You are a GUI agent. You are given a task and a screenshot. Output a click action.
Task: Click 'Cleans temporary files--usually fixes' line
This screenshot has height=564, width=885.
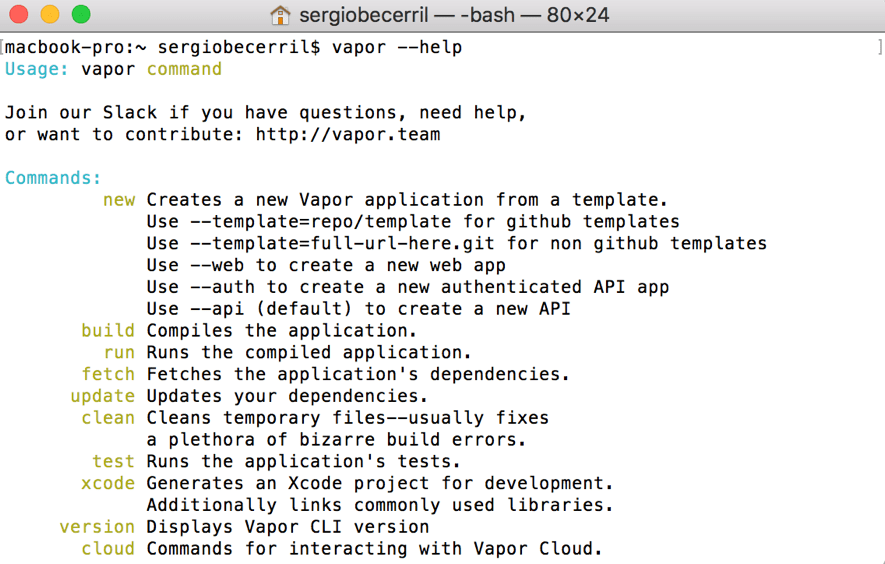(348, 418)
